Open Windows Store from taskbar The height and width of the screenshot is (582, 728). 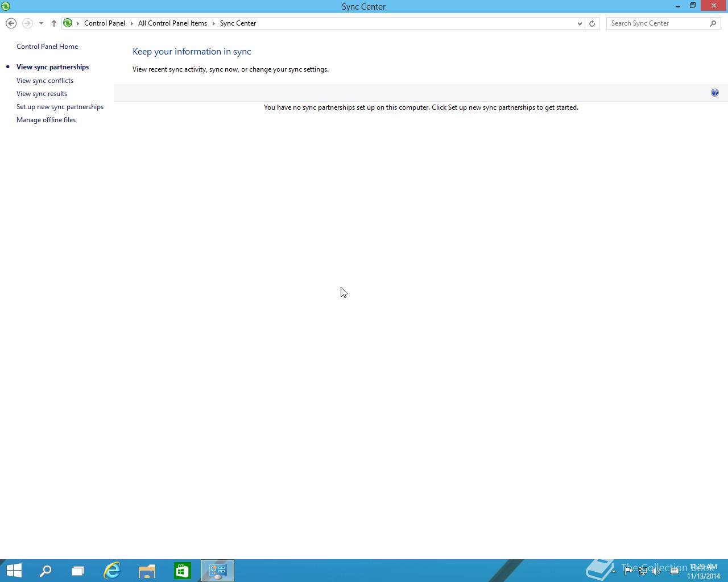pos(182,571)
